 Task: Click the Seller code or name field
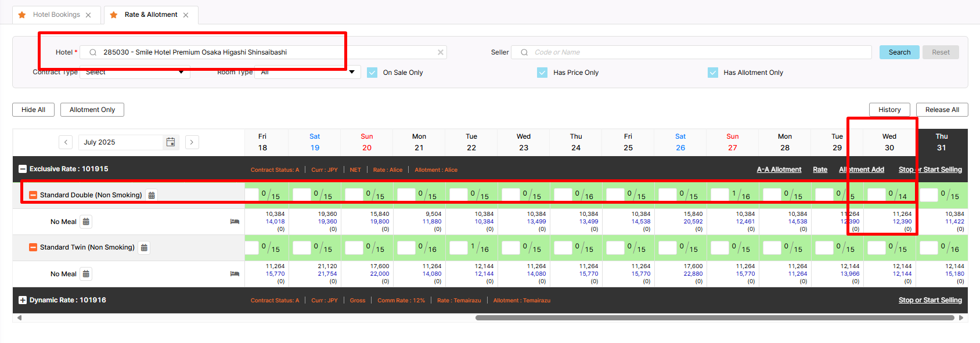tap(697, 52)
